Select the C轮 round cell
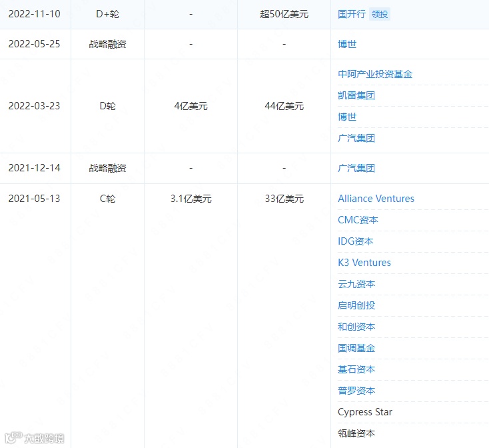 [x=107, y=199]
